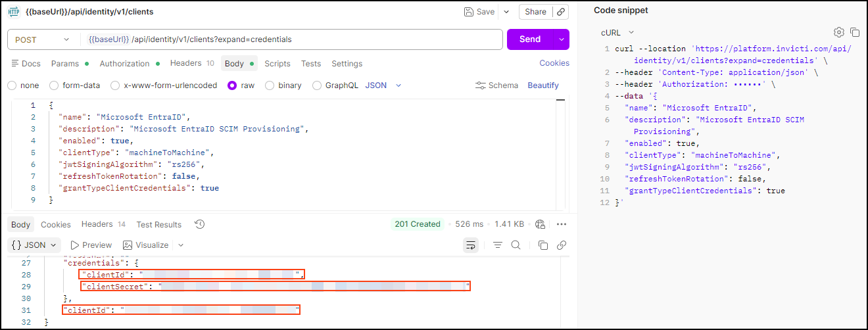Open the response Cookies tab
The height and width of the screenshot is (330, 868).
56,225
